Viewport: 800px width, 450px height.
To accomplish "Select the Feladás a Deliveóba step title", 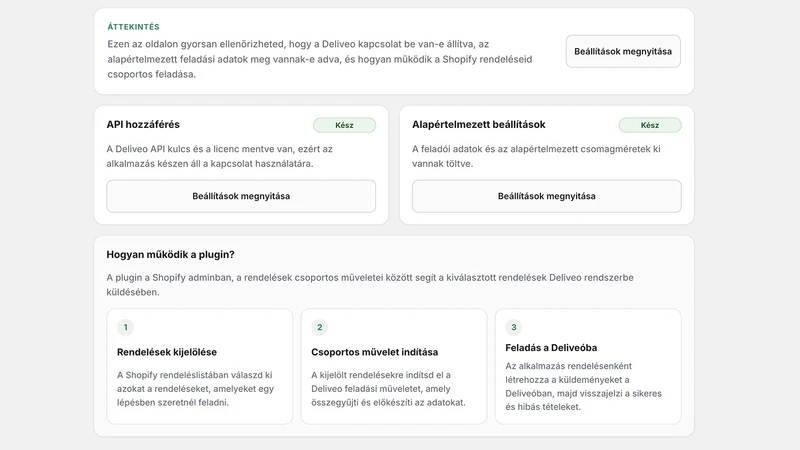I will pos(551,348).
